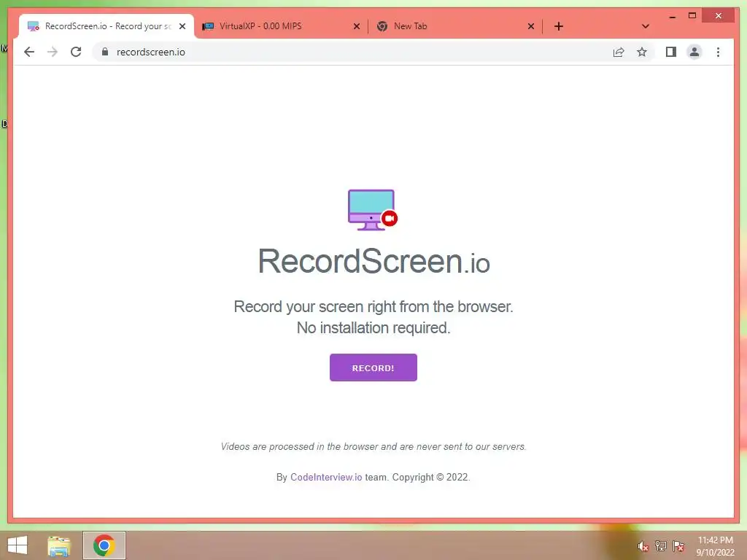747x560 pixels.
Task: Click the taskbar clock showing 11:42 PM
Action: [715, 546]
